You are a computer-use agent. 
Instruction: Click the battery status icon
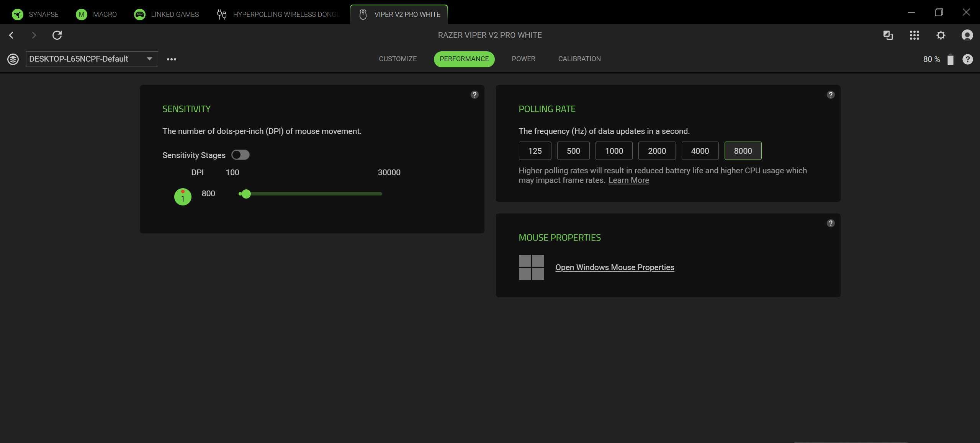pyautogui.click(x=951, y=59)
